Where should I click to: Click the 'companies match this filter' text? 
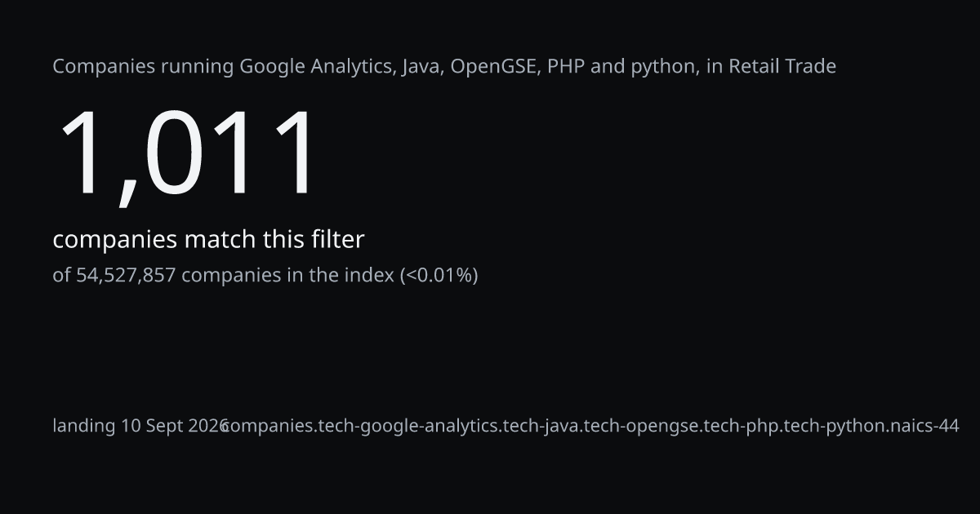[x=208, y=239]
